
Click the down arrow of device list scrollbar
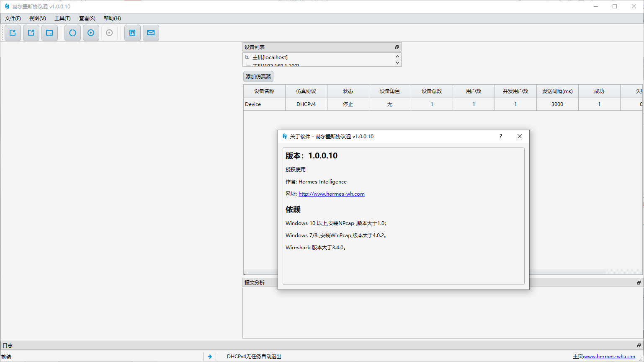[x=398, y=63]
